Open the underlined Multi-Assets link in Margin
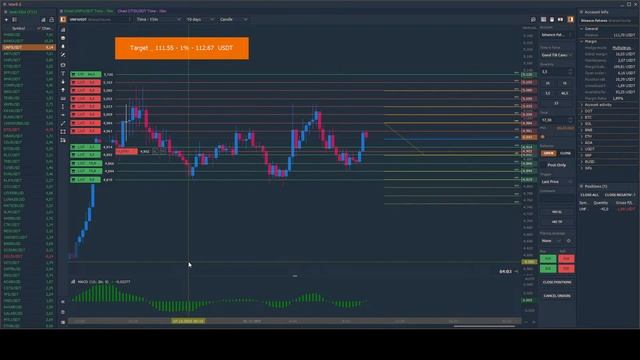 pos(621,48)
